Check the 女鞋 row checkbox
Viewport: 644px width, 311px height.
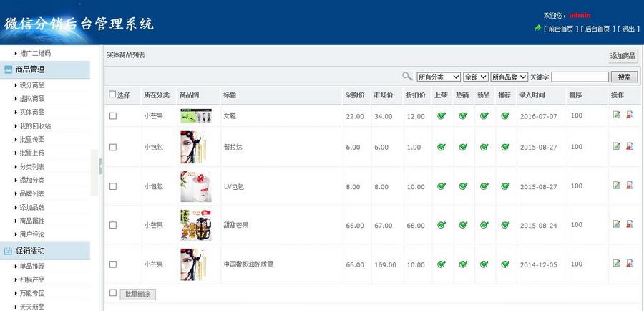113,116
